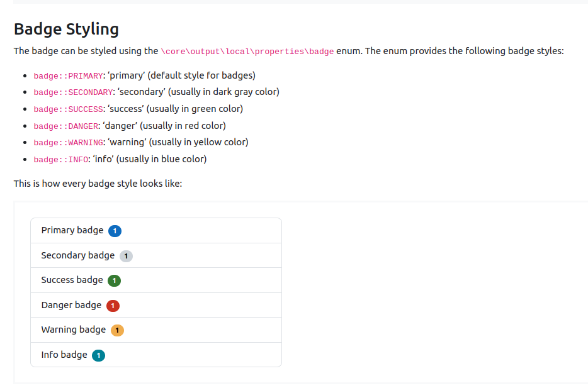
Task: Select the Success badge list row
Action: coord(156,280)
